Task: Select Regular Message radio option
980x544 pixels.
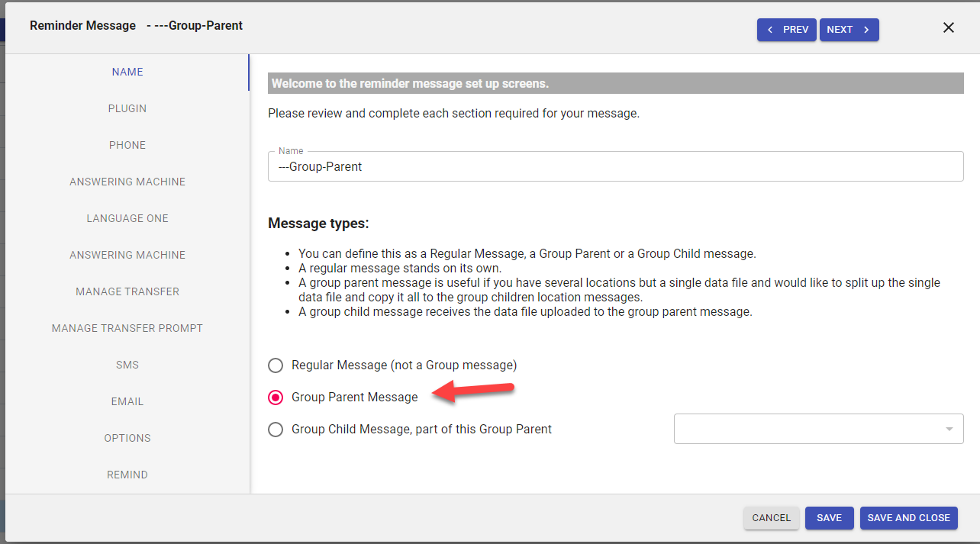Action: (276, 365)
